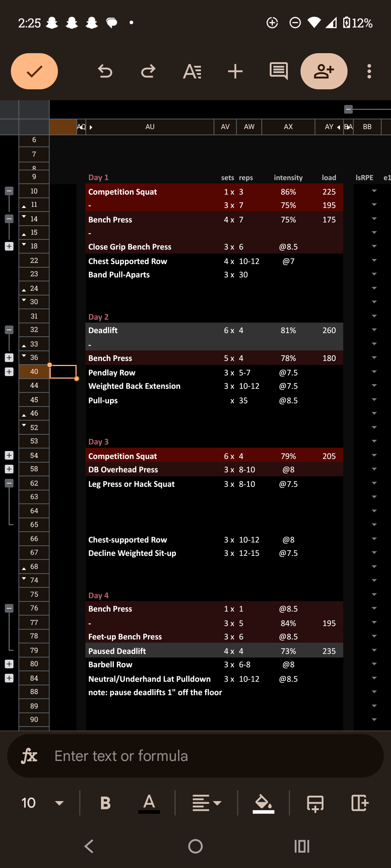
Task: Tap the formula bar input field
Action: [195, 756]
